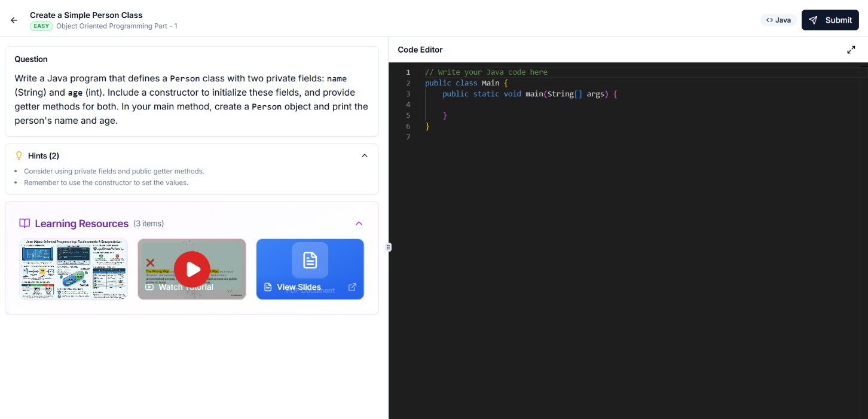The height and width of the screenshot is (419, 868).
Task: Click the Learning Resources book icon
Action: [x=25, y=224]
